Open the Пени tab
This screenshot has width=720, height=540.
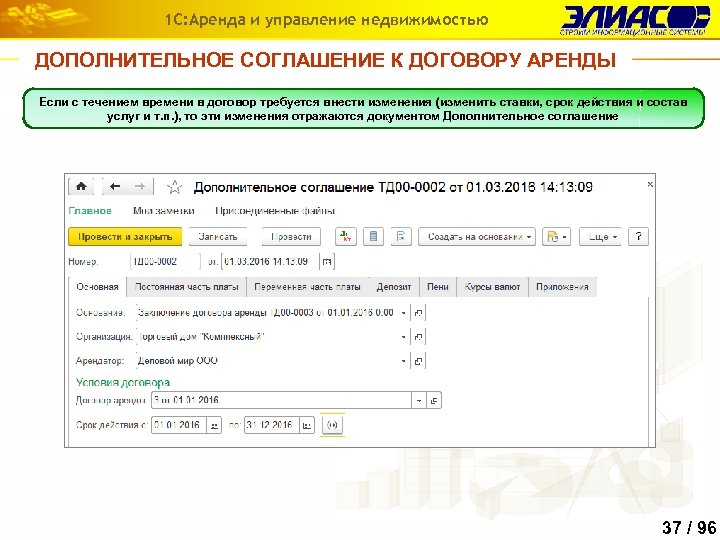tap(438, 287)
